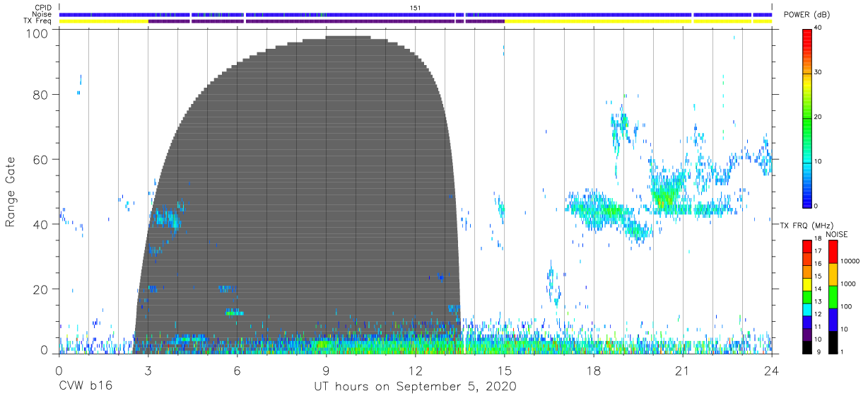The width and height of the screenshot is (868, 401).
Task: Click the x-axis hour tick "12"
Action: pos(415,369)
